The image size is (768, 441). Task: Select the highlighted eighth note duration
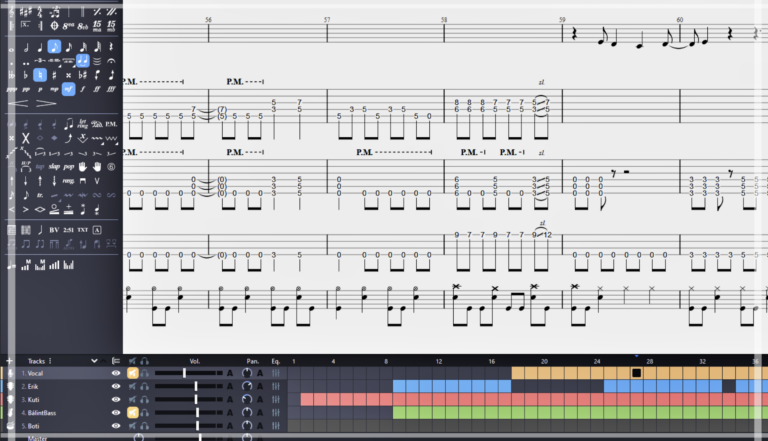coord(54,46)
